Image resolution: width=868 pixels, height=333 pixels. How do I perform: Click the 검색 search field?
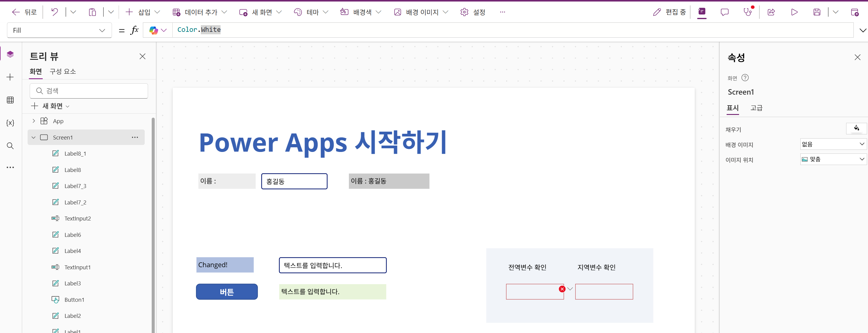tap(89, 91)
